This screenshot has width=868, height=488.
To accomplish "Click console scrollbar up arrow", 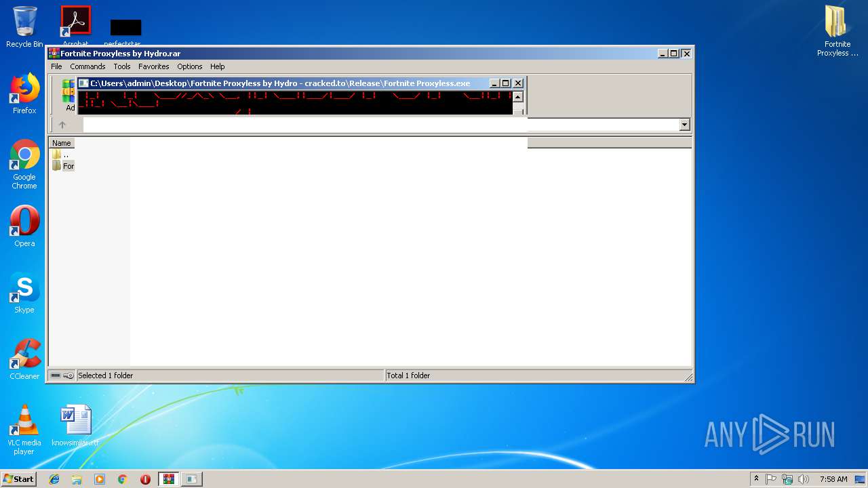I will click(518, 97).
